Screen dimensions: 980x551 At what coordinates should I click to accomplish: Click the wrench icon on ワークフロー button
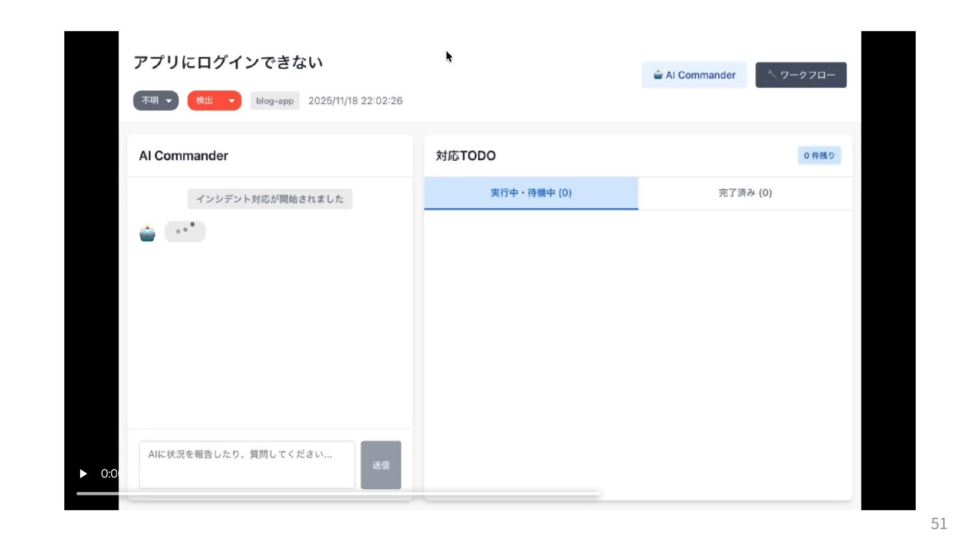[x=771, y=74]
